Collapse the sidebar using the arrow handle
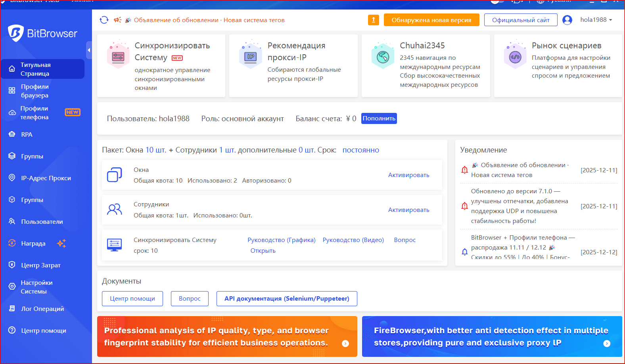The width and height of the screenshot is (625, 364). 89,50
